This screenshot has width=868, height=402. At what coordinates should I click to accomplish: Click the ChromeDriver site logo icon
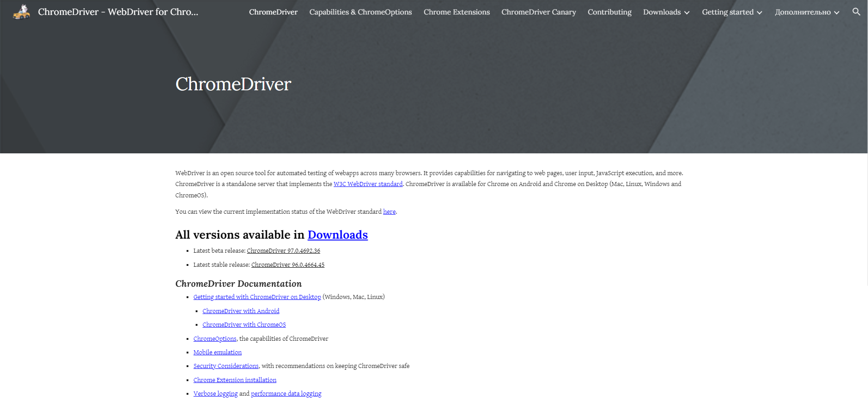point(21,12)
